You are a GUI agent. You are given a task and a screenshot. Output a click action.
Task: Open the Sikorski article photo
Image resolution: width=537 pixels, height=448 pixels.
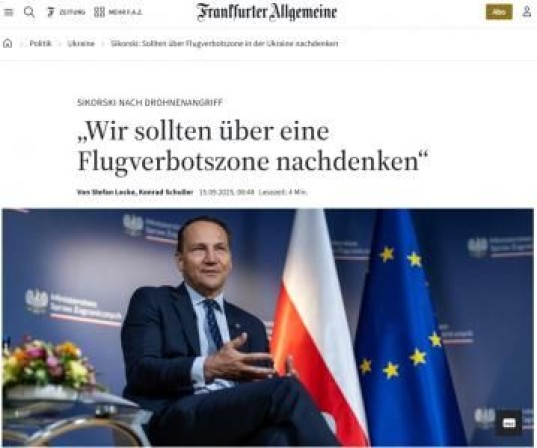[268, 327]
